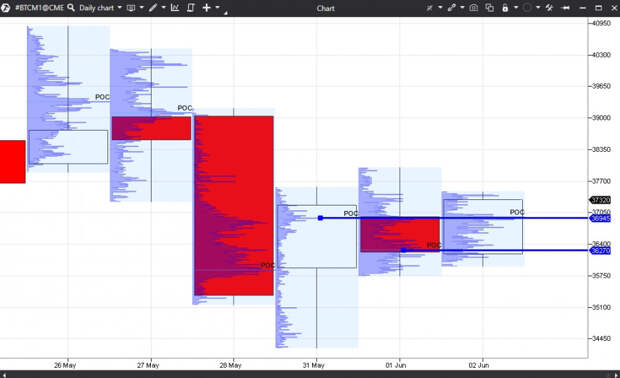Click the templates page icon in toolbar
The width and height of the screenshot is (620, 378).
coord(191,8)
